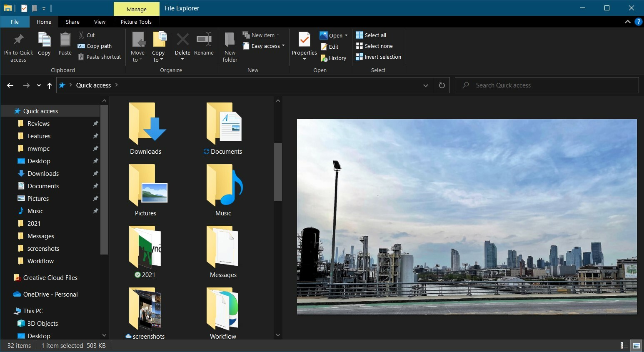644x352 pixels.
Task: Unpin the Reviews folder using its pin
Action: tap(95, 124)
